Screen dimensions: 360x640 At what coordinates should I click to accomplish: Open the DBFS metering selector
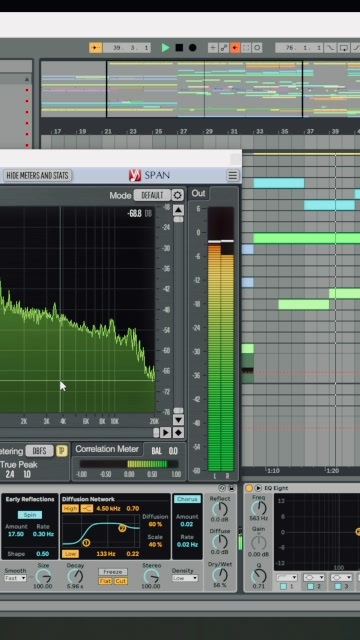click(40, 451)
